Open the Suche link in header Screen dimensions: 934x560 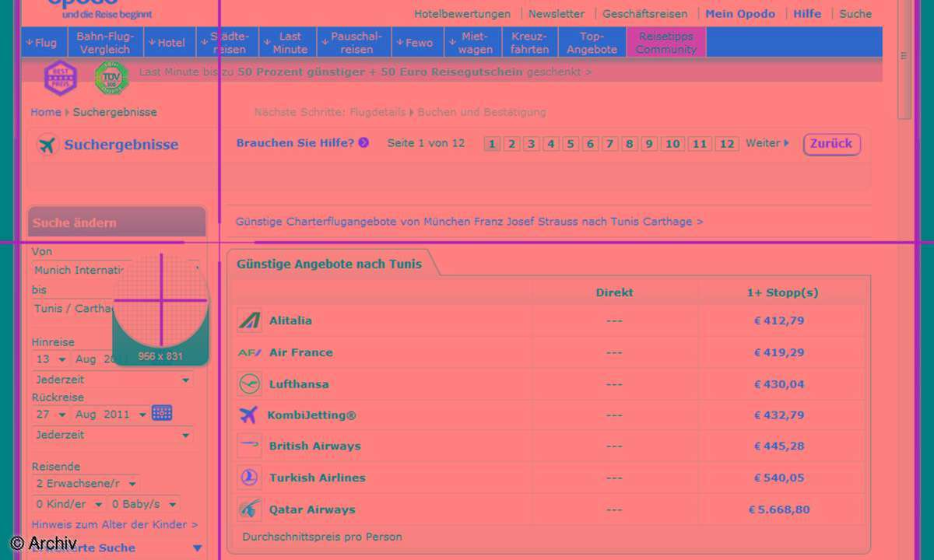[855, 14]
